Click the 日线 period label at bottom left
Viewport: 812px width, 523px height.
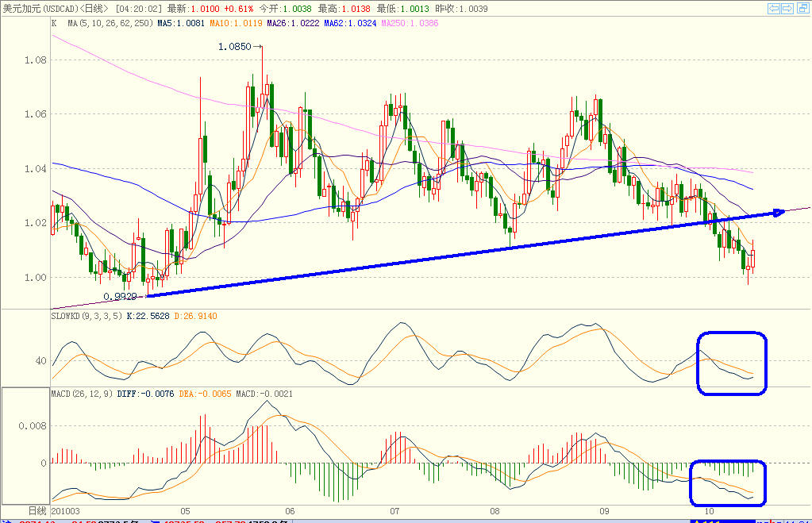pos(37,511)
